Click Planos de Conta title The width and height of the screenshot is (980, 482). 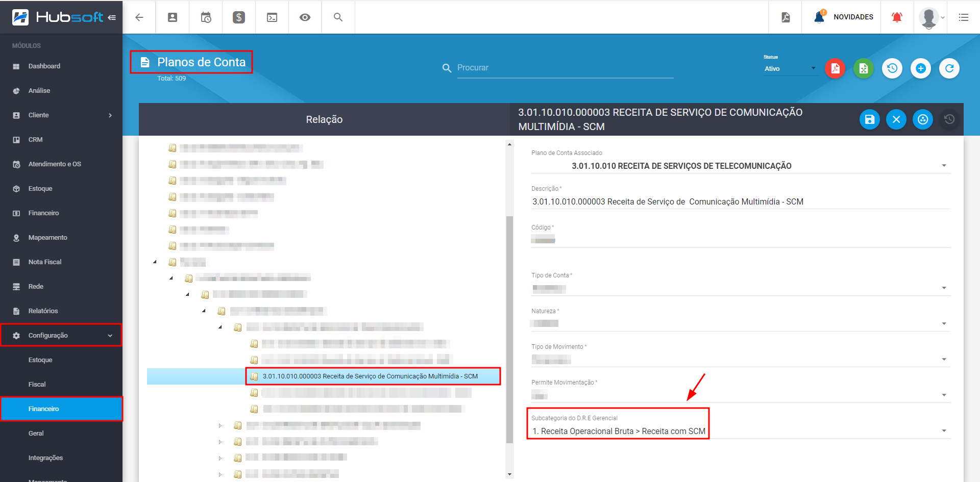pos(201,62)
